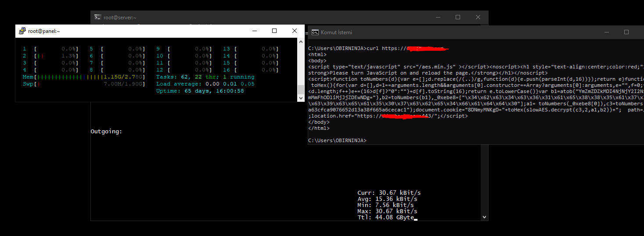
Task: Click the terminal icon of the root@server window
Action: 97,17
